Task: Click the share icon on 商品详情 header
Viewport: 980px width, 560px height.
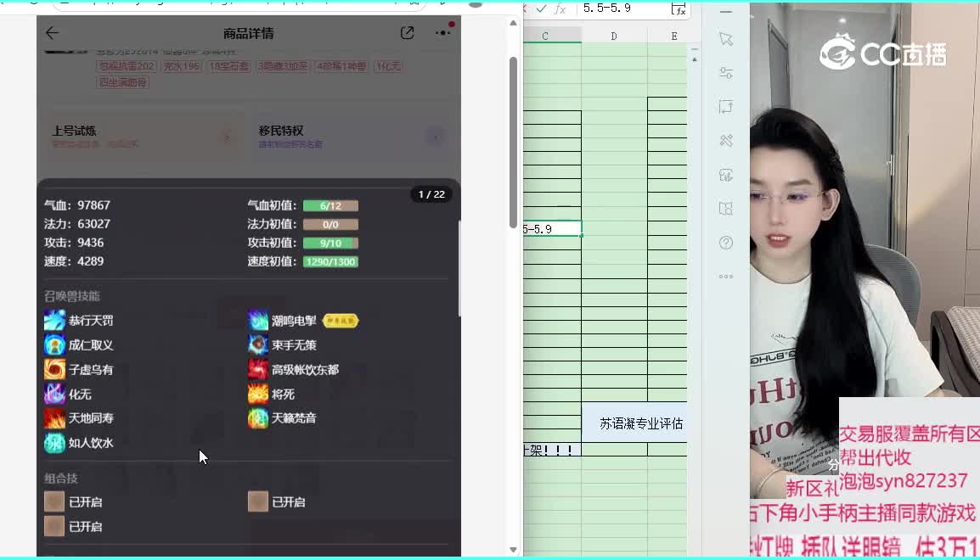Action: point(407,32)
